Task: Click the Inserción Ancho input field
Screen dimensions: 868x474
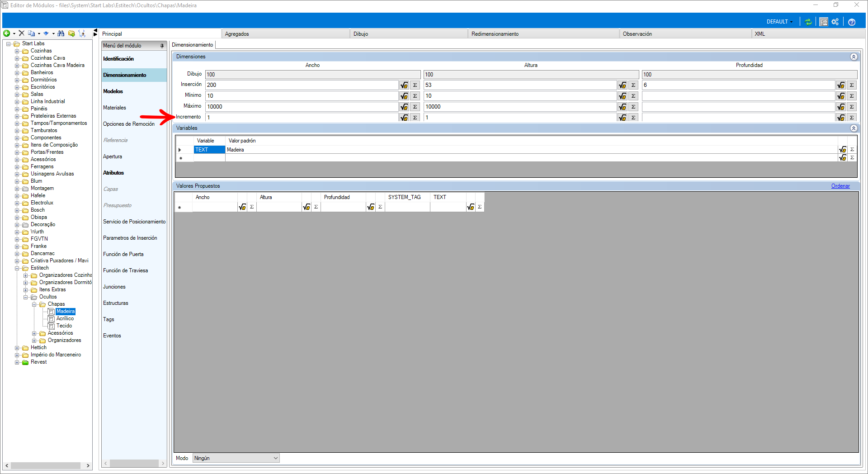Action: tap(302, 85)
